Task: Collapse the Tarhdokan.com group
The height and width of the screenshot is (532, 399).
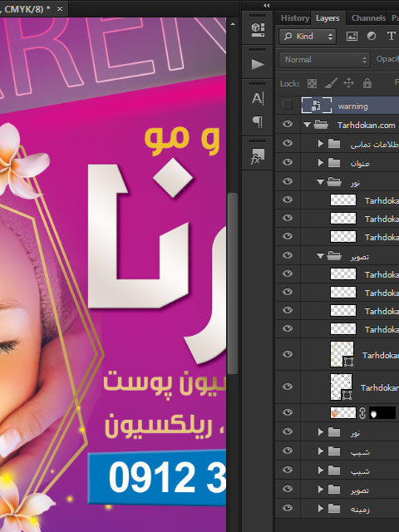Action: click(307, 125)
